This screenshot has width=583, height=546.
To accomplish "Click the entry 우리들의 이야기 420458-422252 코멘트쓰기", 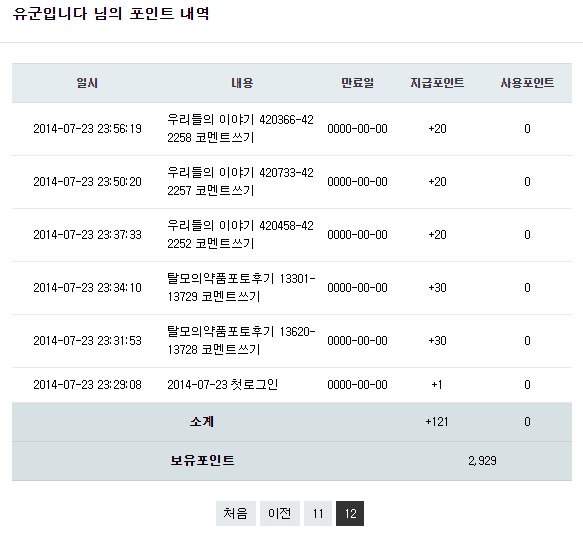I will (x=241, y=235).
